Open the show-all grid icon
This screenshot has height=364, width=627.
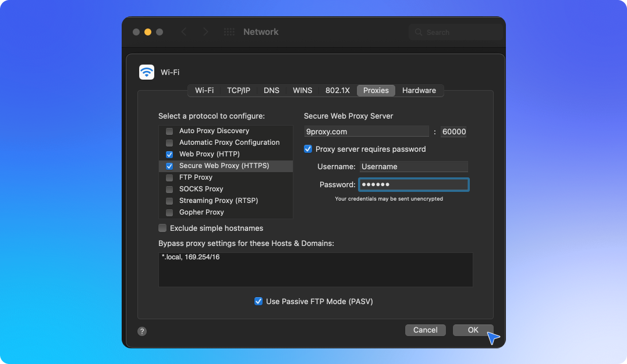pos(229,32)
